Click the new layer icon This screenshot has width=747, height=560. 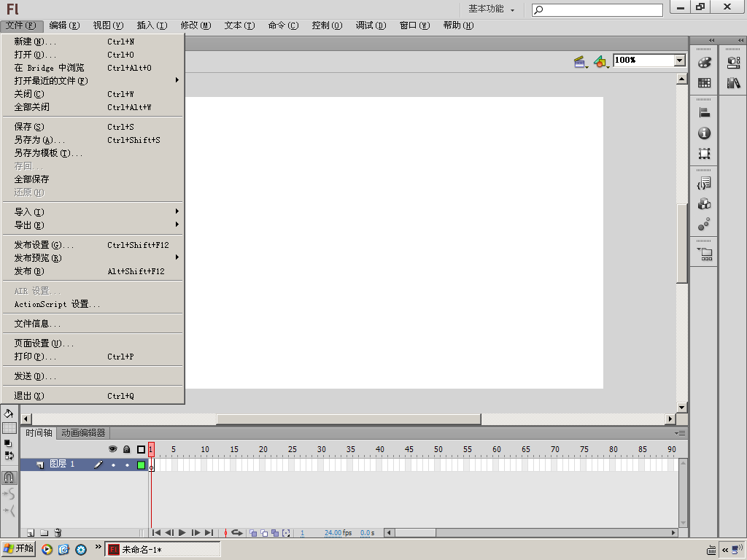coord(31,532)
